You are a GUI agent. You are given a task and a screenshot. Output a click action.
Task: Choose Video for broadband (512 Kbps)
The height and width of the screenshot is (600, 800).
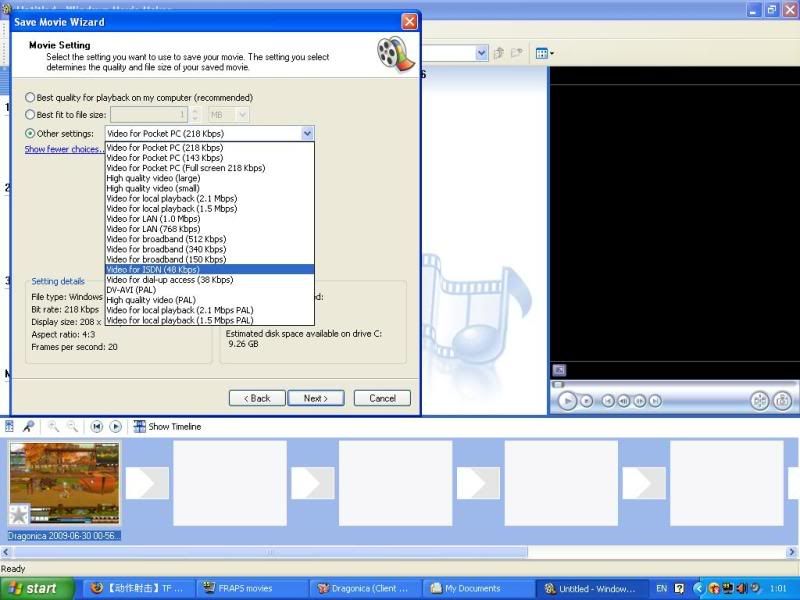(209, 239)
